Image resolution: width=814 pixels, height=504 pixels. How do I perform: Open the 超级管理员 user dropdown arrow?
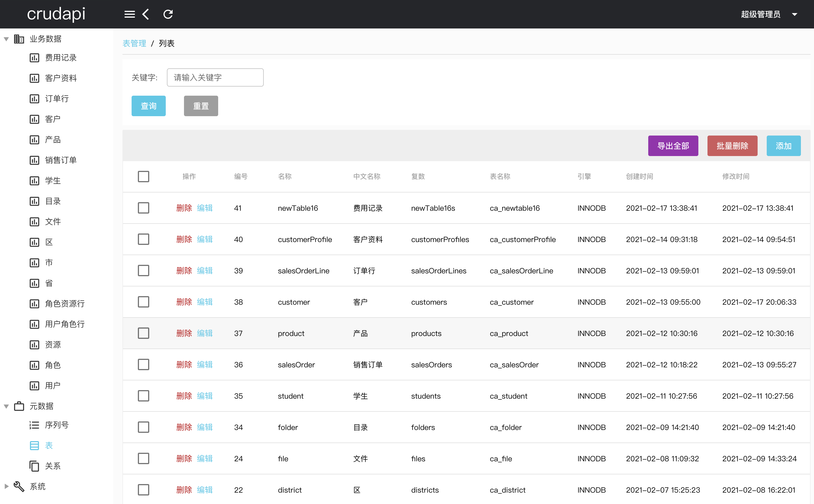tap(794, 14)
